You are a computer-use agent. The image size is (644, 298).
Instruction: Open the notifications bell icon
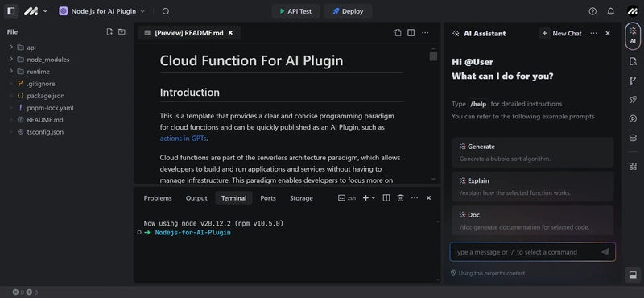click(x=611, y=11)
